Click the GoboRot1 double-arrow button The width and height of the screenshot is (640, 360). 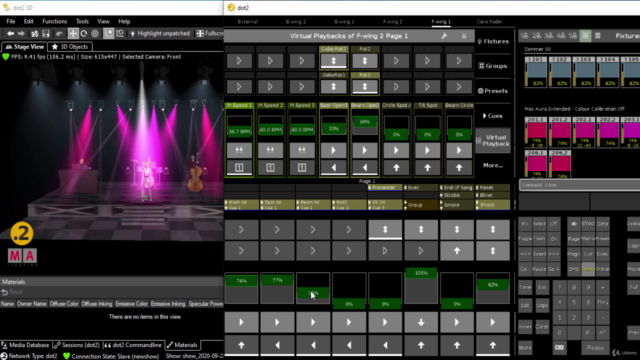[333, 87]
